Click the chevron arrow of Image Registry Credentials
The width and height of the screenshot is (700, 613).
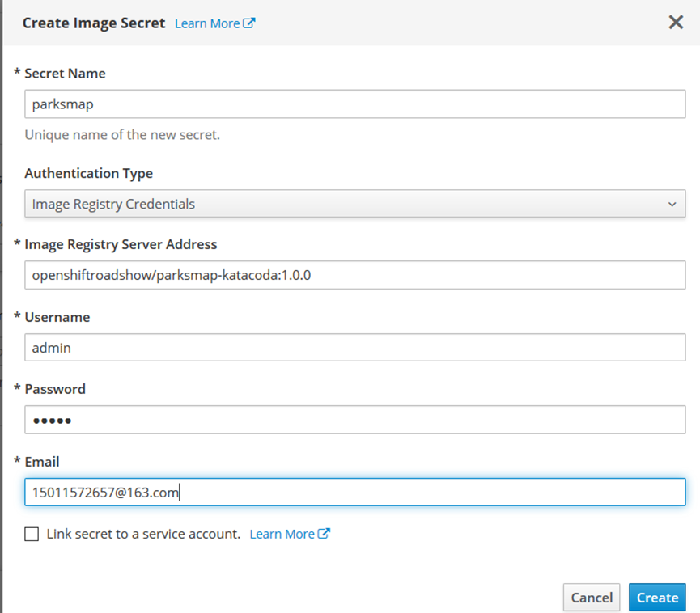coord(672,205)
